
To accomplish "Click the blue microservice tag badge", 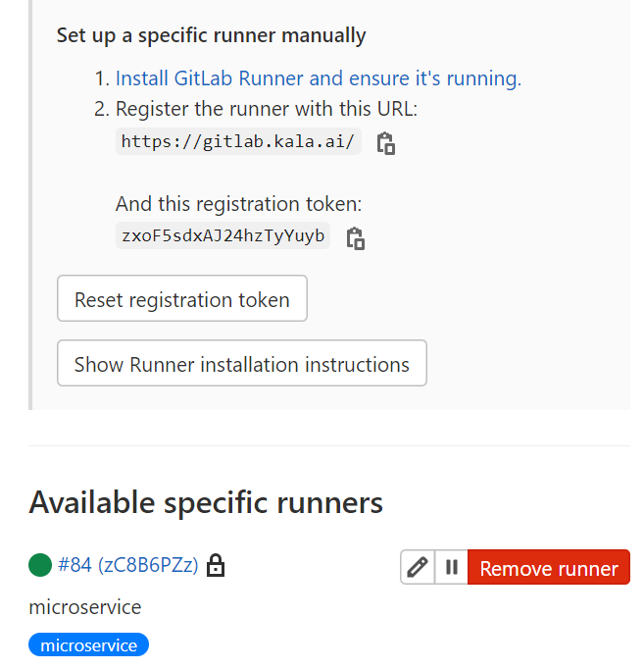I will tap(89, 645).
